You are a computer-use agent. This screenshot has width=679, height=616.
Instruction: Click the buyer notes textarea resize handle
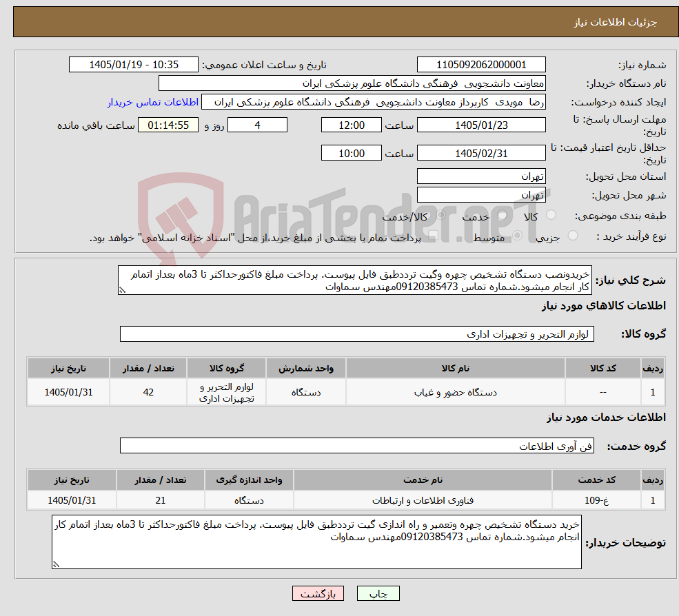pos(56,564)
